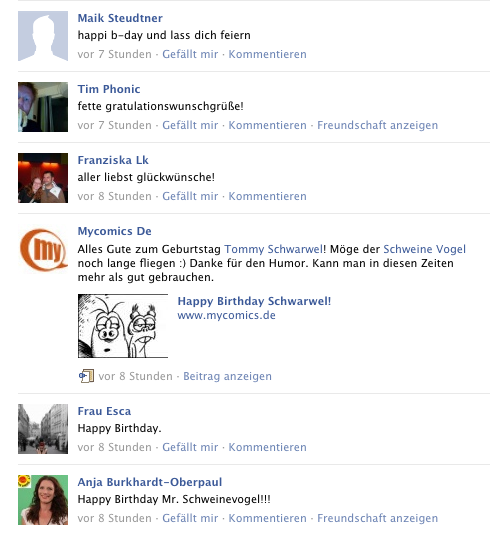Open the Happy Birthday Schwarwel! article title

pyautogui.click(x=254, y=301)
